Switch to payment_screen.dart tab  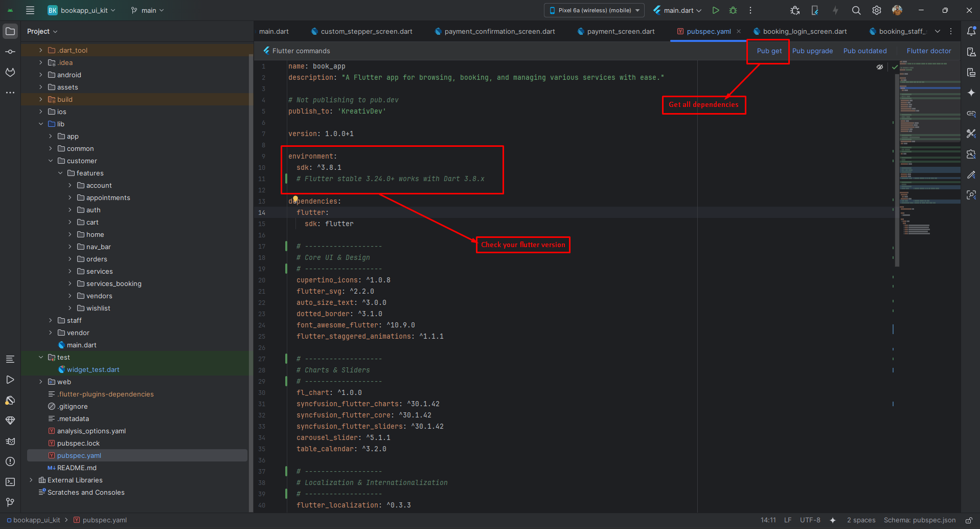click(x=616, y=31)
